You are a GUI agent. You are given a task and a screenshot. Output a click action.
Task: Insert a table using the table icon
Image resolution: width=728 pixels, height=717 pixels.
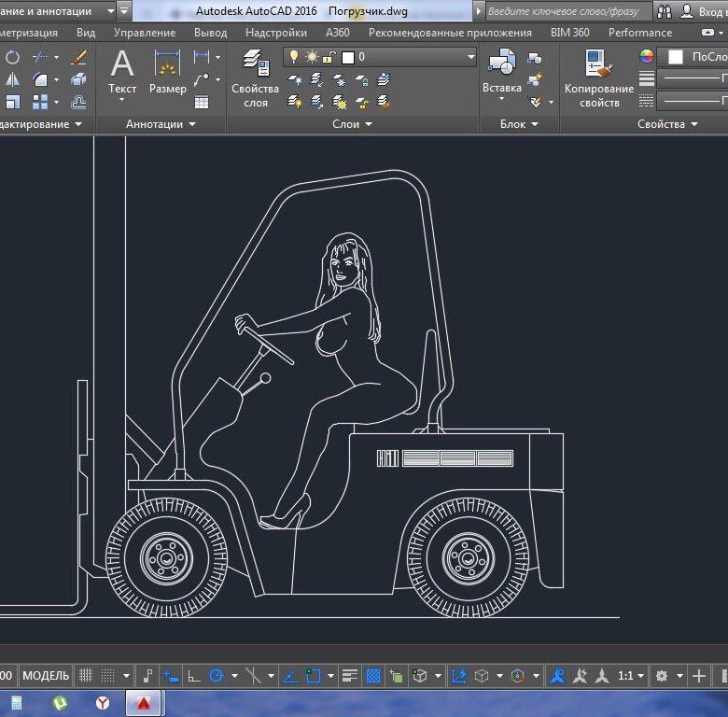tap(202, 103)
